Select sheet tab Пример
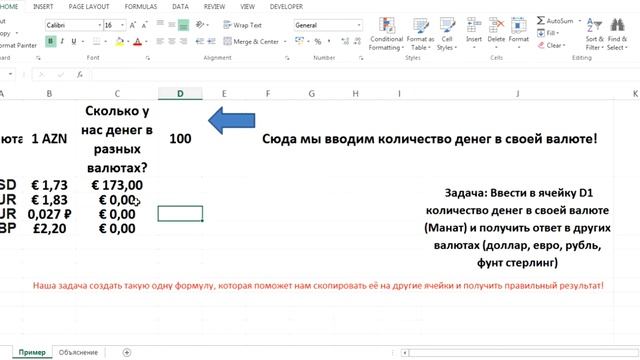 tap(32, 352)
